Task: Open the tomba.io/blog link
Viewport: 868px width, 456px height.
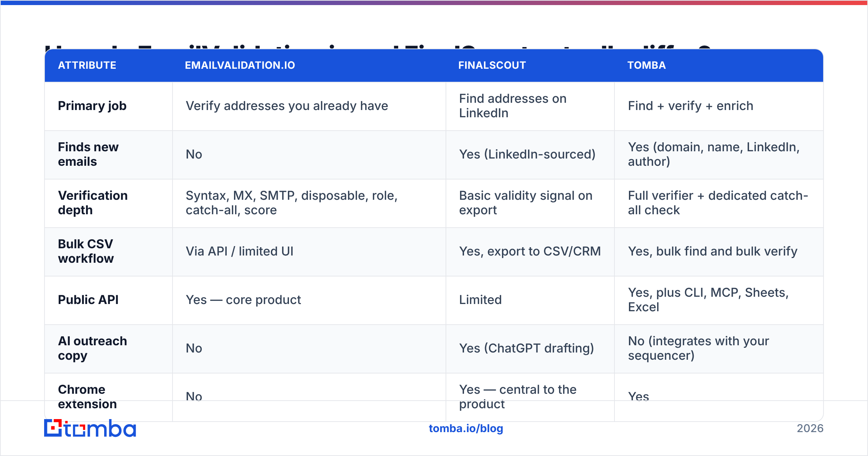Action: [466, 428]
